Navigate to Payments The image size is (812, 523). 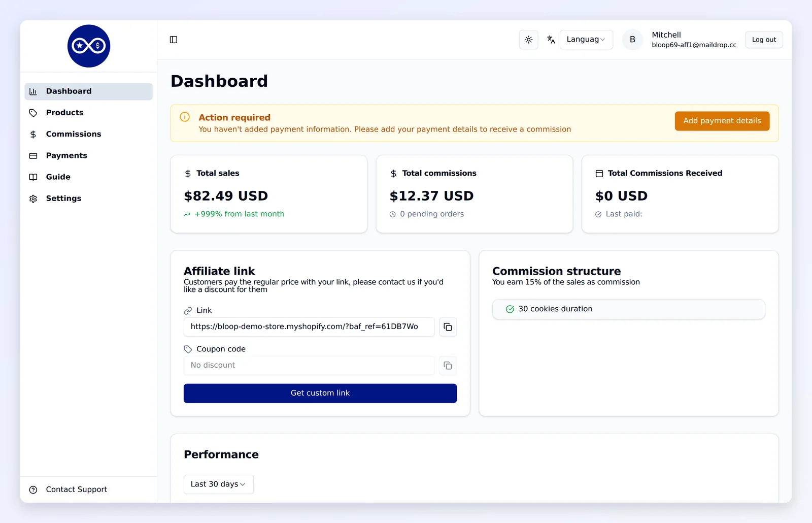pyautogui.click(x=88, y=155)
